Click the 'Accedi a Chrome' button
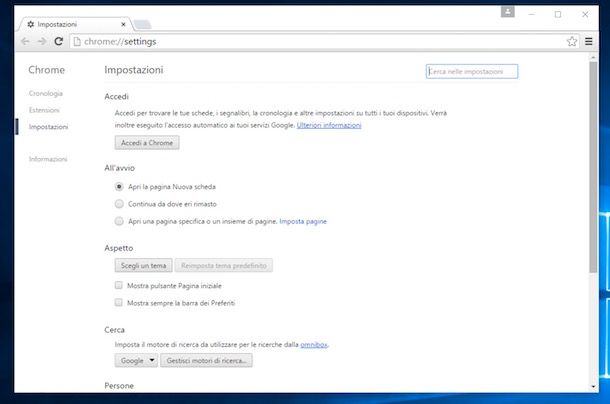The height and width of the screenshot is (404, 610). pyautogui.click(x=146, y=143)
